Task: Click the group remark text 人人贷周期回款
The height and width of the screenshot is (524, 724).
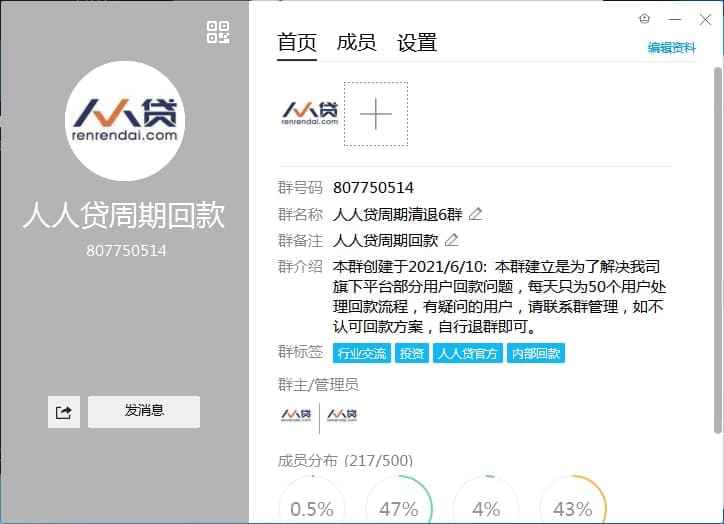Action: [x=386, y=240]
